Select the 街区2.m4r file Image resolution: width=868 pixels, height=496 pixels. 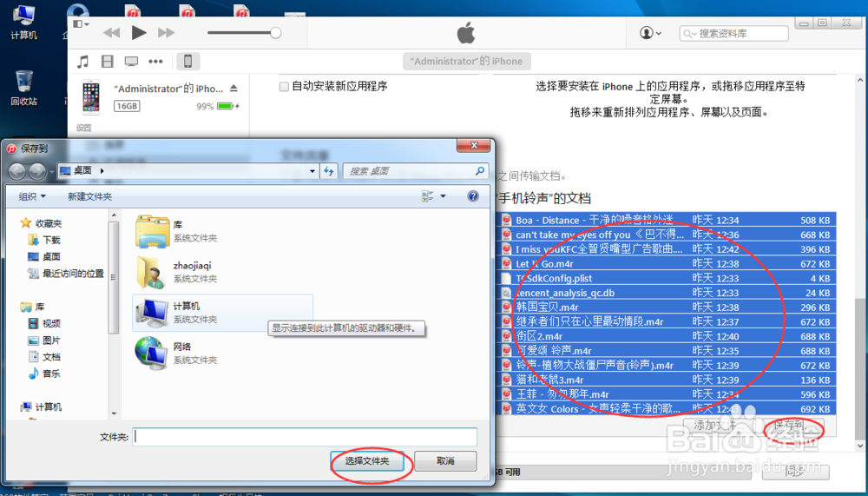pyautogui.click(x=668, y=336)
